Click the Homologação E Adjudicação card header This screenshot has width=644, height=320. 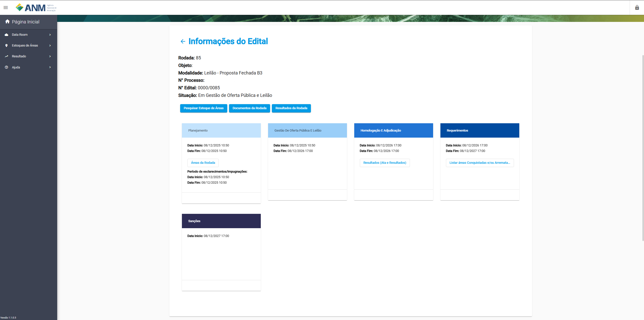tap(394, 130)
